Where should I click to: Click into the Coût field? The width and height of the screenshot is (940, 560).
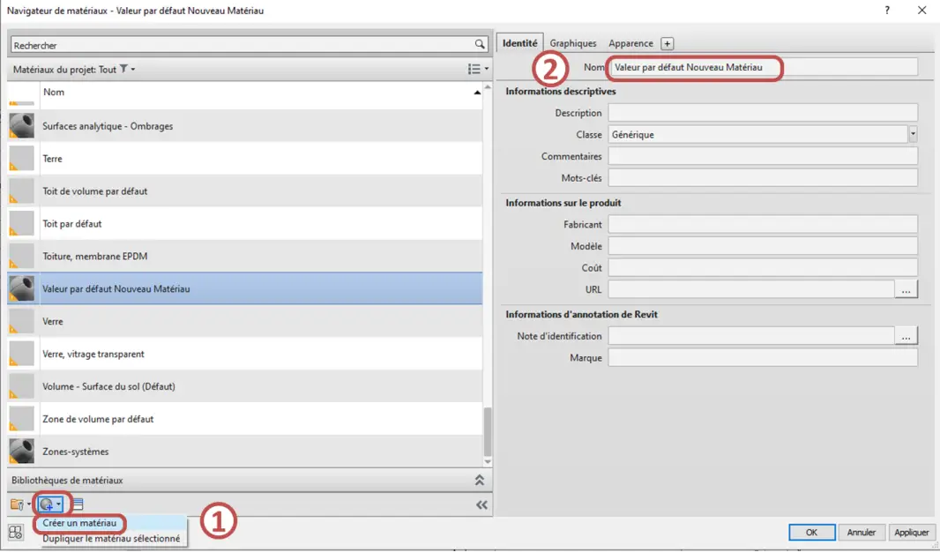click(x=763, y=267)
